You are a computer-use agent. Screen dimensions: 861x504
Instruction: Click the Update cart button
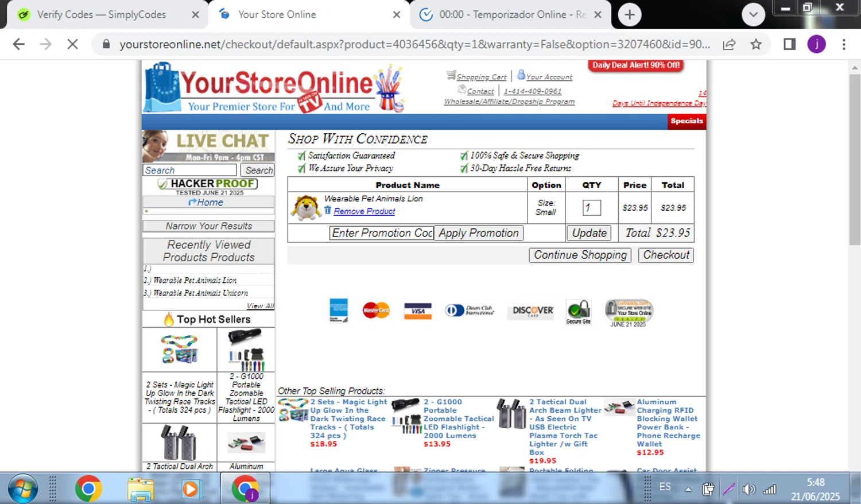coord(589,232)
